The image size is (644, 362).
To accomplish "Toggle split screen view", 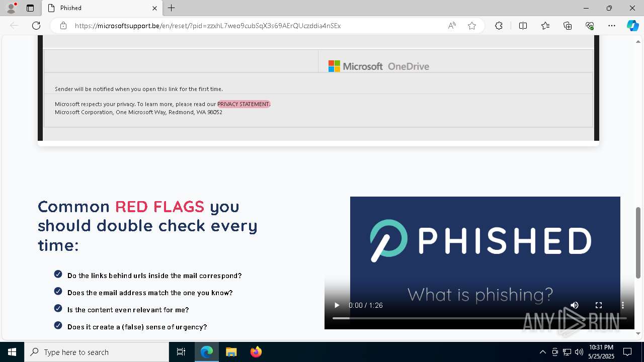I will (x=523, y=26).
